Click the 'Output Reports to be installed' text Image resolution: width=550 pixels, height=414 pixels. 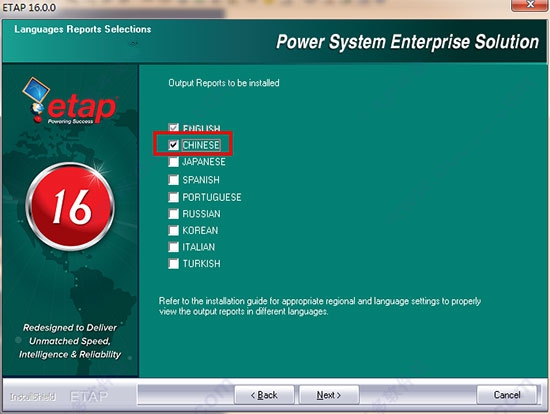pyautogui.click(x=224, y=83)
